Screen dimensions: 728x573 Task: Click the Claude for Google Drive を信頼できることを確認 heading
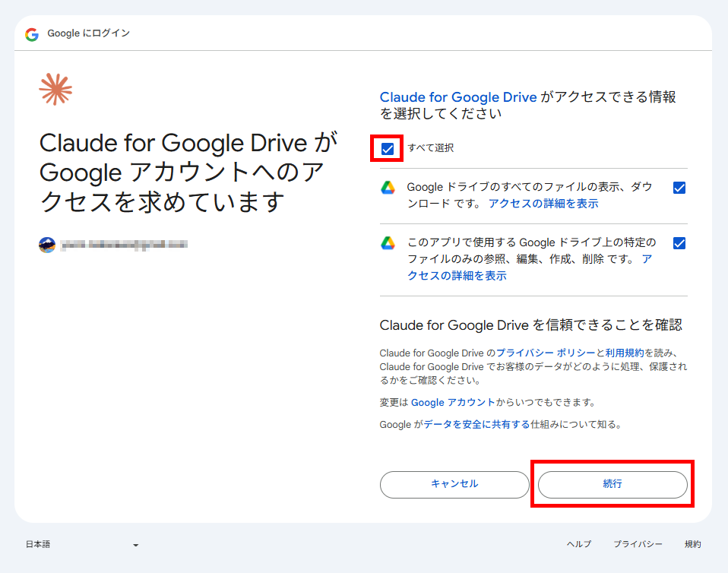(530, 325)
